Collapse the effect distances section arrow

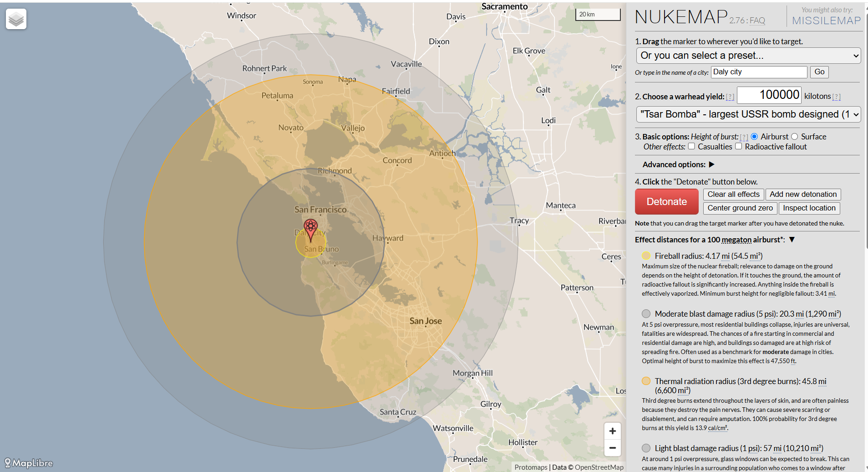coord(792,240)
